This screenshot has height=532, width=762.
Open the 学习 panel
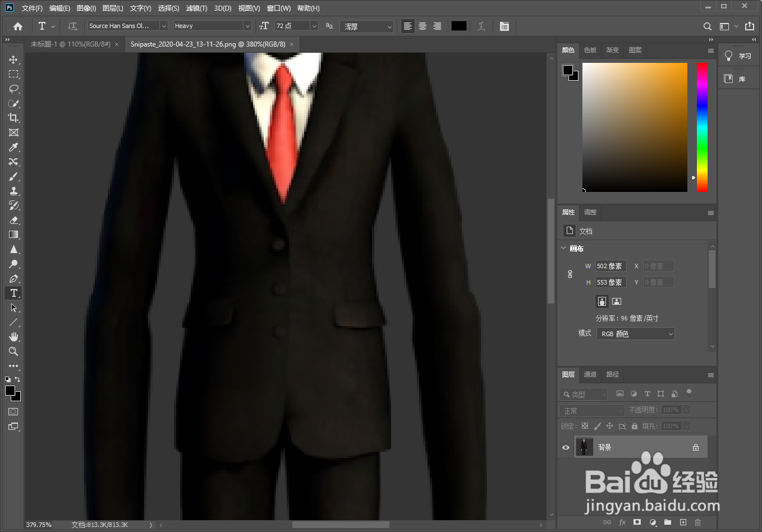[x=738, y=56]
